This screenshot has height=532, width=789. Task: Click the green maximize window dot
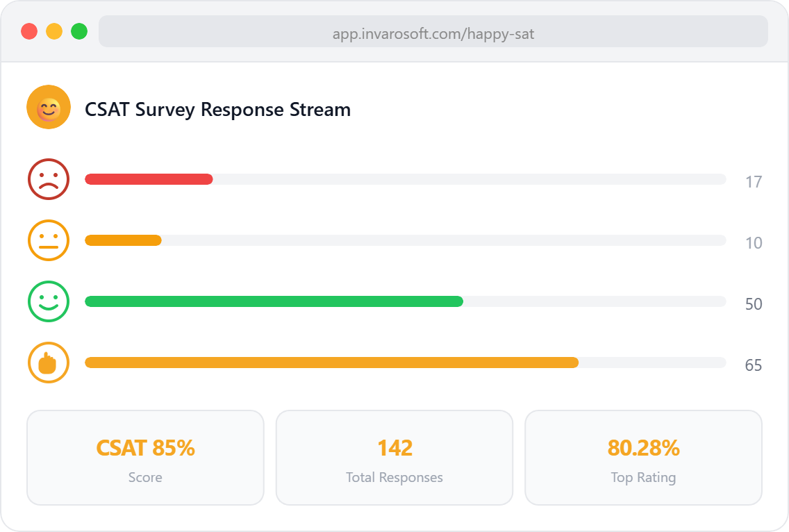point(79,31)
